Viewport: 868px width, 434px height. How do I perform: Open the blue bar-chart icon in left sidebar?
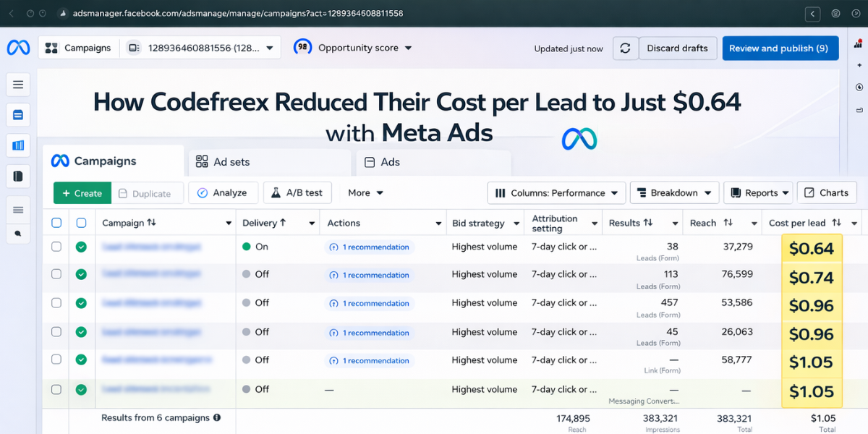click(x=18, y=145)
